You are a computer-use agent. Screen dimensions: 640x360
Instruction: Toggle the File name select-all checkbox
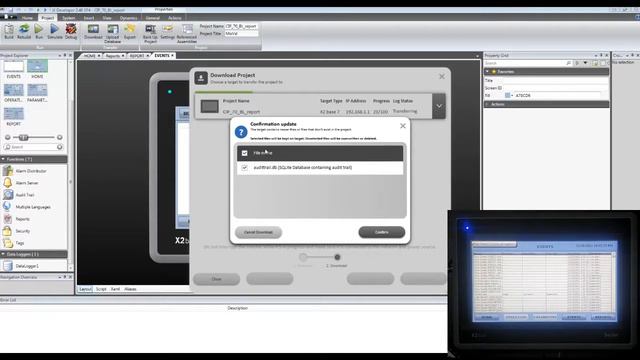coord(244,153)
